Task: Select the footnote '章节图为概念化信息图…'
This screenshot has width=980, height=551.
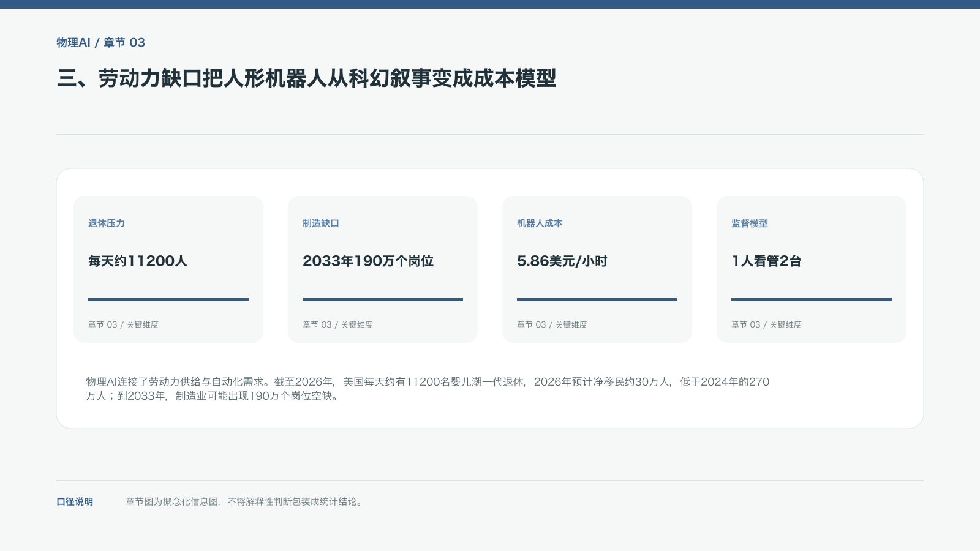Action: coord(245,501)
